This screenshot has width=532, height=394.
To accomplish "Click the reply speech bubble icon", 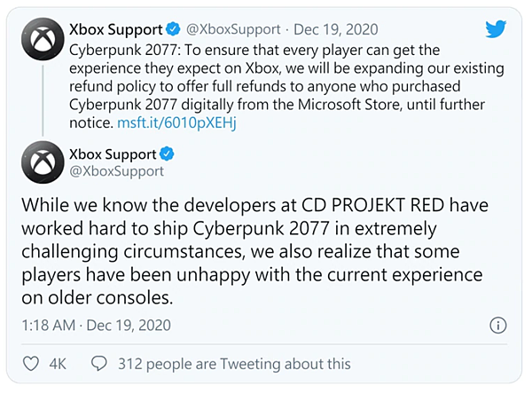I will [99, 364].
